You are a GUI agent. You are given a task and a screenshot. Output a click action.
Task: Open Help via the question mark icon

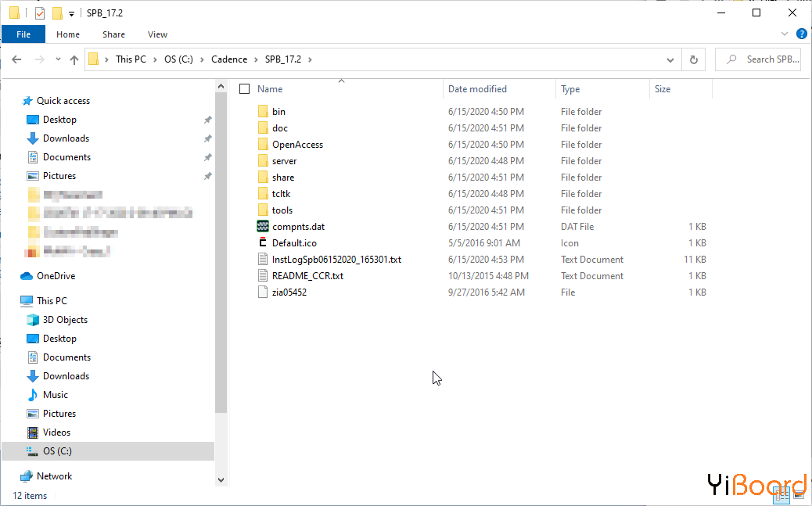pos(801,34)
